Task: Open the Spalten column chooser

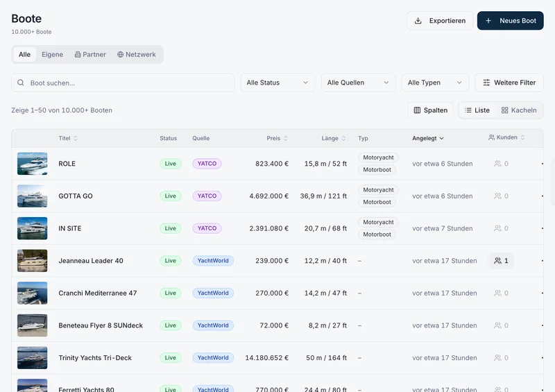Action: [430, 110]
